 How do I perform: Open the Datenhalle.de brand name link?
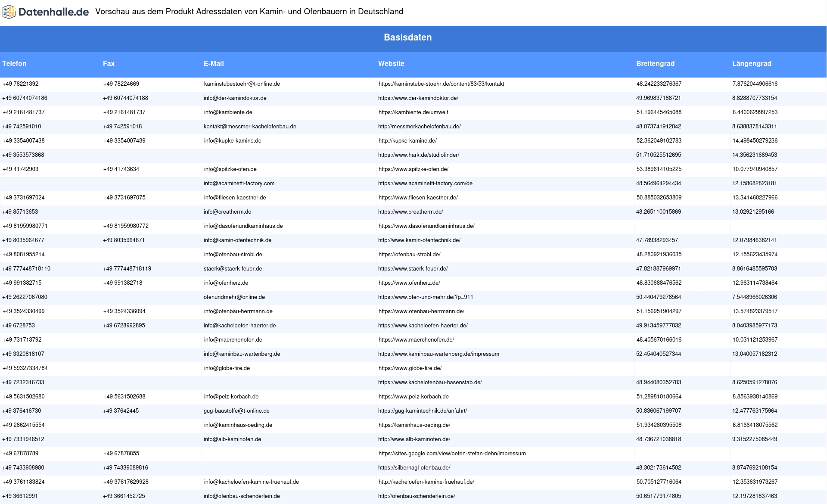pos(53,12)
